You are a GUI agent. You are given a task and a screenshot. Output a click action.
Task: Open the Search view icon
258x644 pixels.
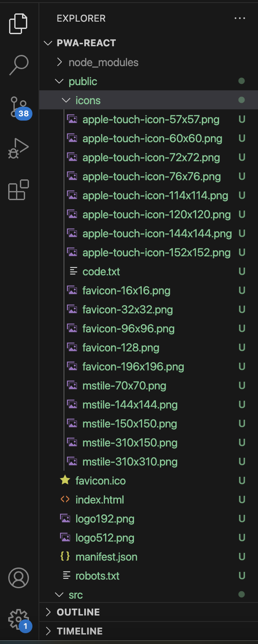pyautogui.click(x=18, y=64)
